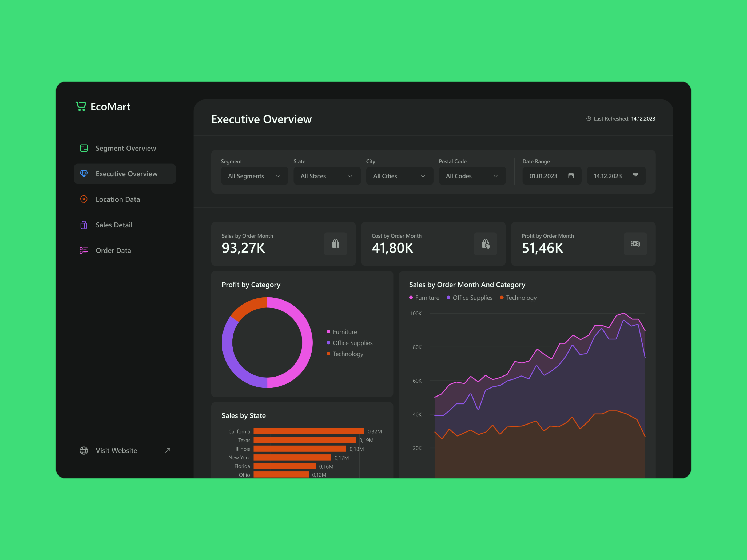Click the bag icon on Sales by Order Month card
Image resolution: width=747 pixels, height=560 pixels.
336,244
